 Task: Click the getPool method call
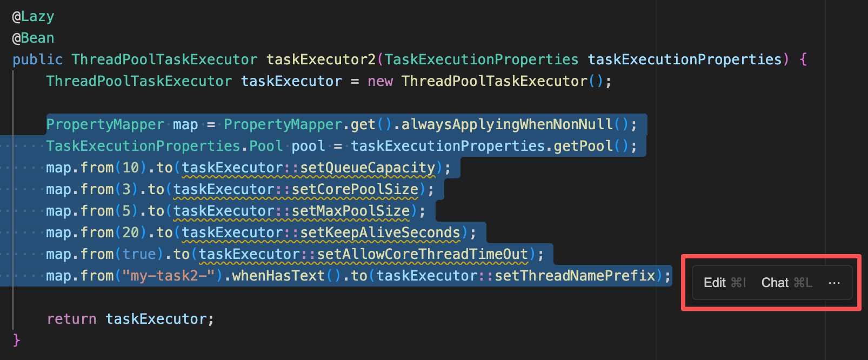point(583,146)
